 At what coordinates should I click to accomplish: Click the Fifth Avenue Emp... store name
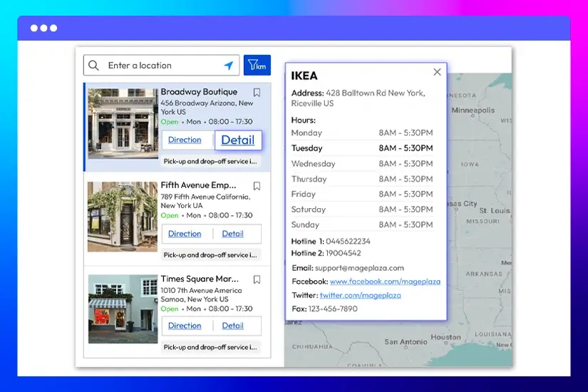(198, 185)
